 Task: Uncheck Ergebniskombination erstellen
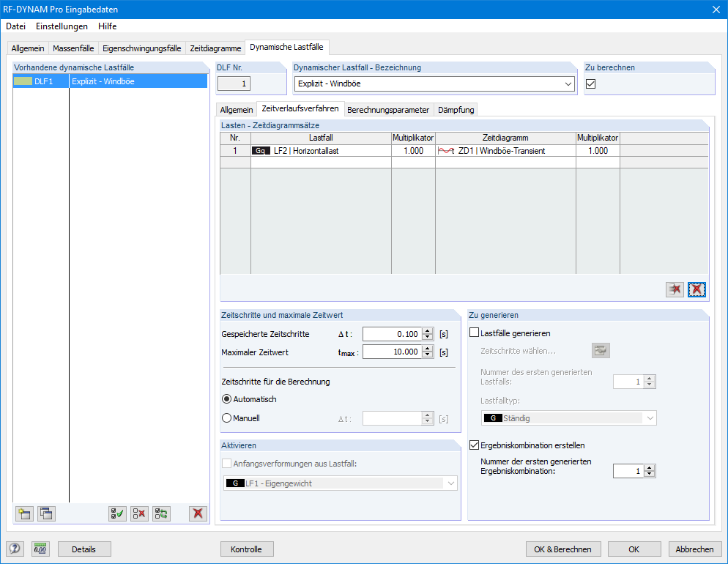point(474,445)
